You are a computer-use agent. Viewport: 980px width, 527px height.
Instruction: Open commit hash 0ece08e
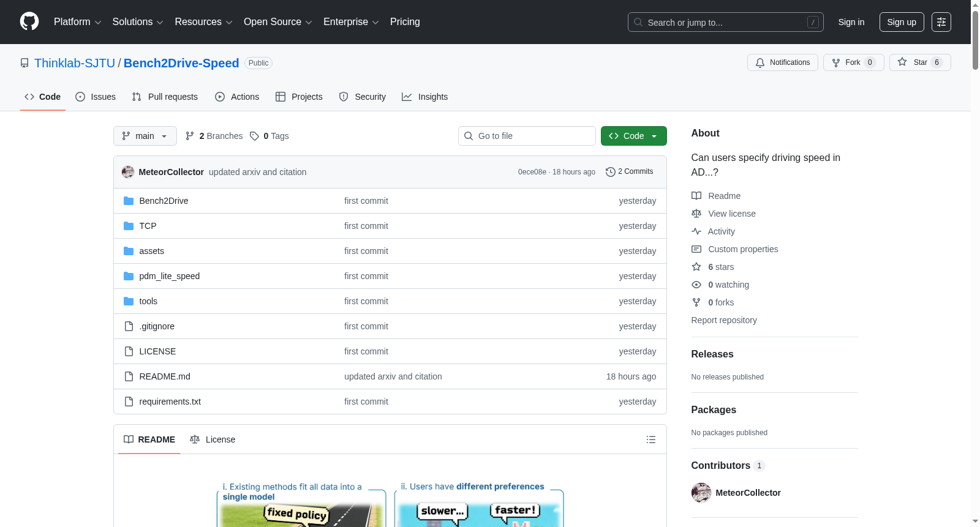(x=532, y=172)
